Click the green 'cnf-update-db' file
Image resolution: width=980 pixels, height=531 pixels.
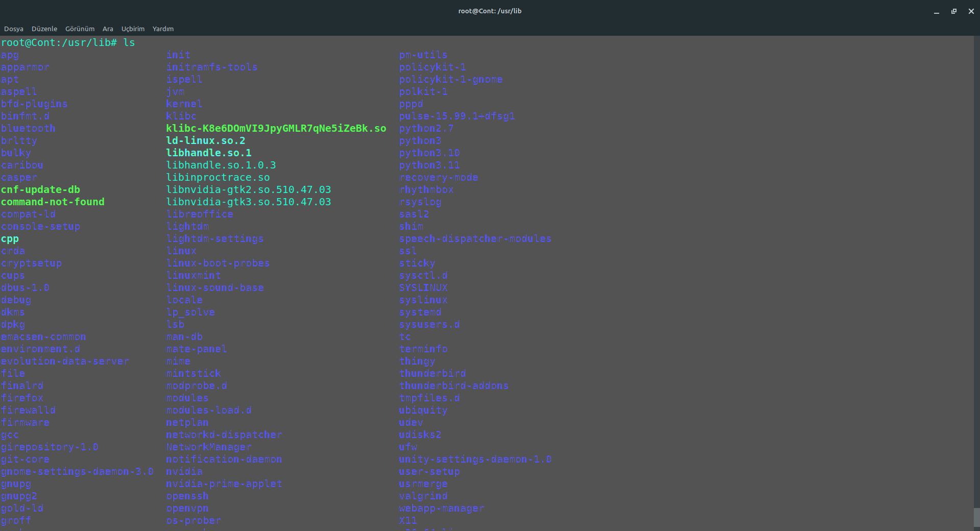pos(40,190)
